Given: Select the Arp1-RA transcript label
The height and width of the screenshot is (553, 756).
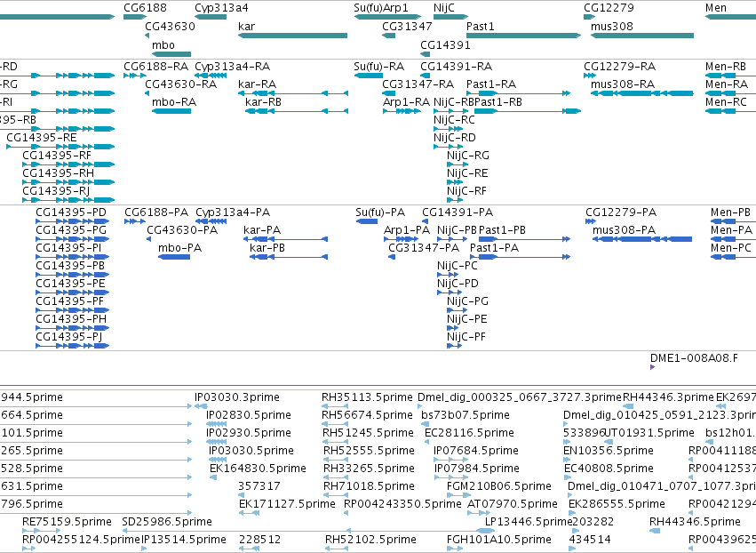Looking at the screenshot, I should (x=406, y=102).
